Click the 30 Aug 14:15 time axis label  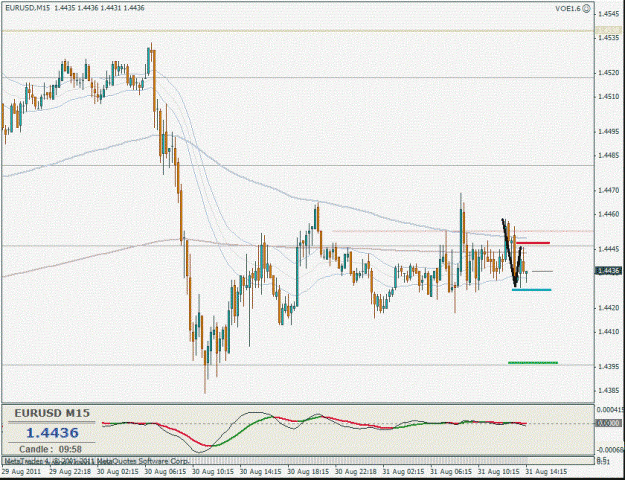tap(260, 471)
